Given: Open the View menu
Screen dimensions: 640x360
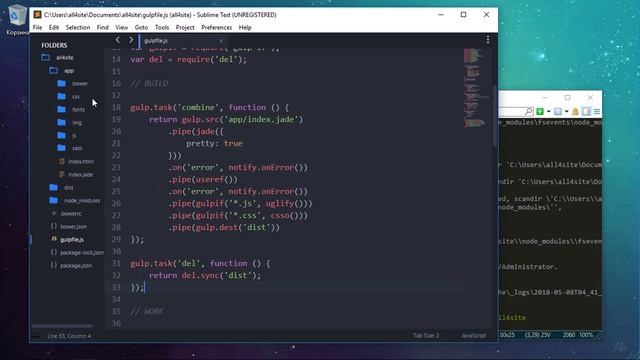Looking at the screenshot, I should click(x=121, y=27).
